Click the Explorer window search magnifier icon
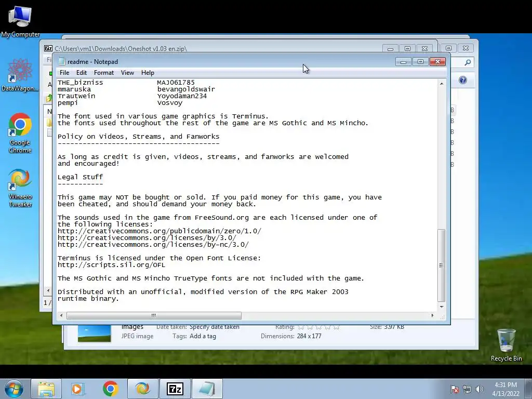Screen dimensions: 532x399 [x=468, y=62]
